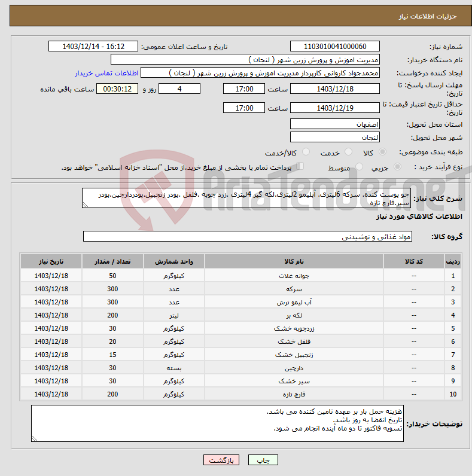Click the request creator name field

click(260, 73)
